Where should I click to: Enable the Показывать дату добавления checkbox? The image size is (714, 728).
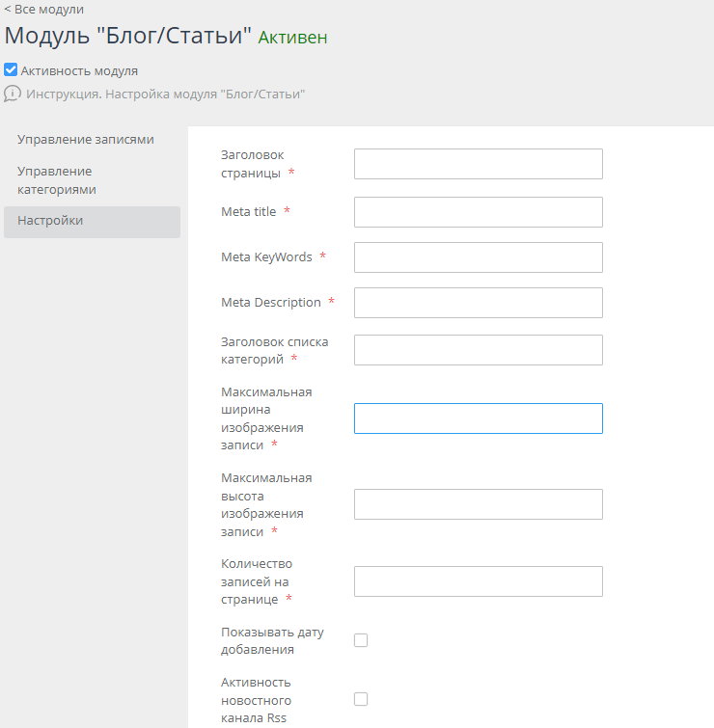tap(361, 640)
